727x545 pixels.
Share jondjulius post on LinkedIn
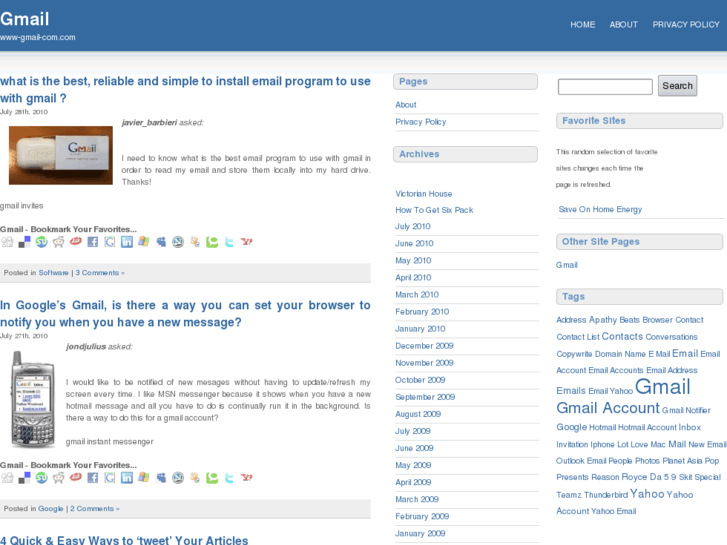coord(127,478)
